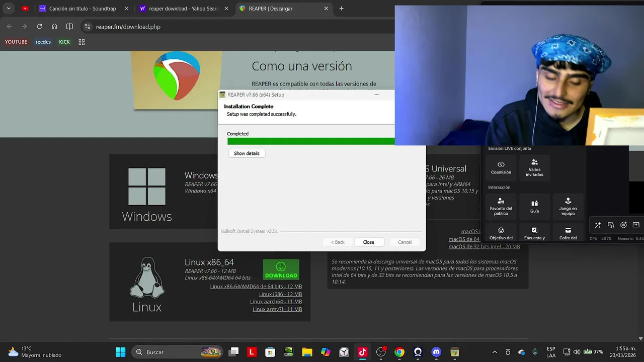Screen dimensions: 644x362
Task: Open Discord from taskbar
Action: click(x=436, y=352)
